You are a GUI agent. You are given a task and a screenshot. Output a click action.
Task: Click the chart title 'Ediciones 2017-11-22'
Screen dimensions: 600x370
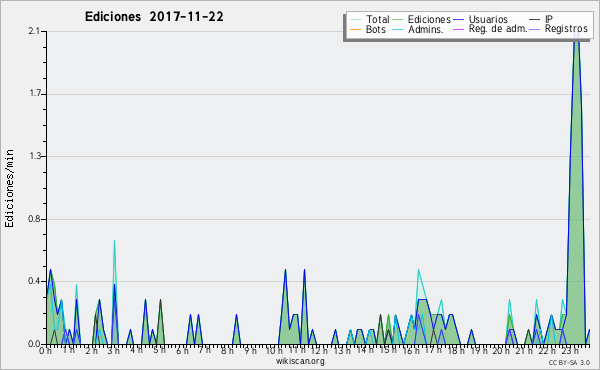point(154,17)
